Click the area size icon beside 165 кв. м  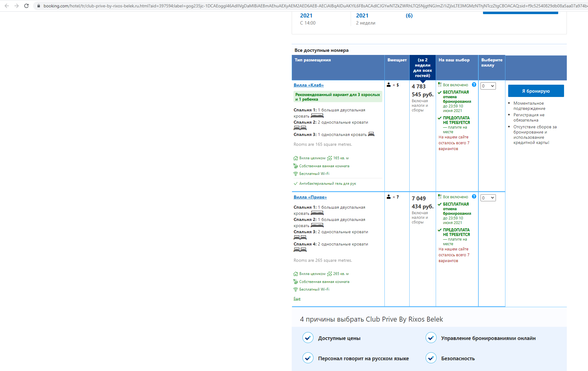point(329,158)
